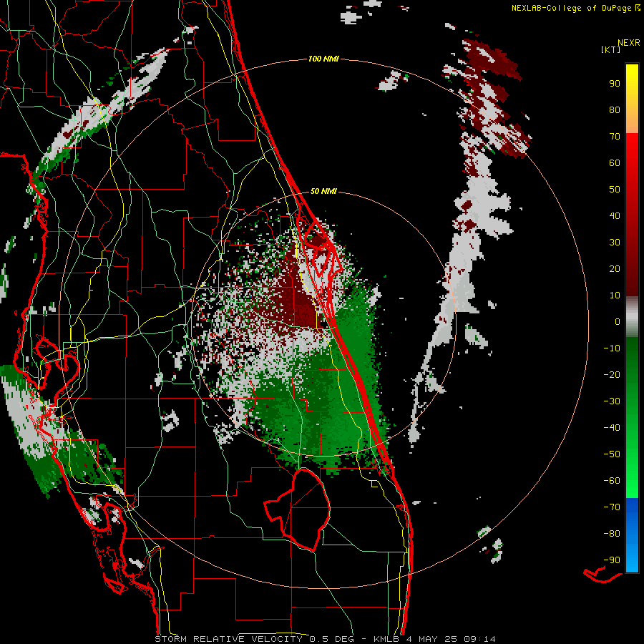
Task: Click the -30 value on the velocity scale
Action: [x=612, y=401]
